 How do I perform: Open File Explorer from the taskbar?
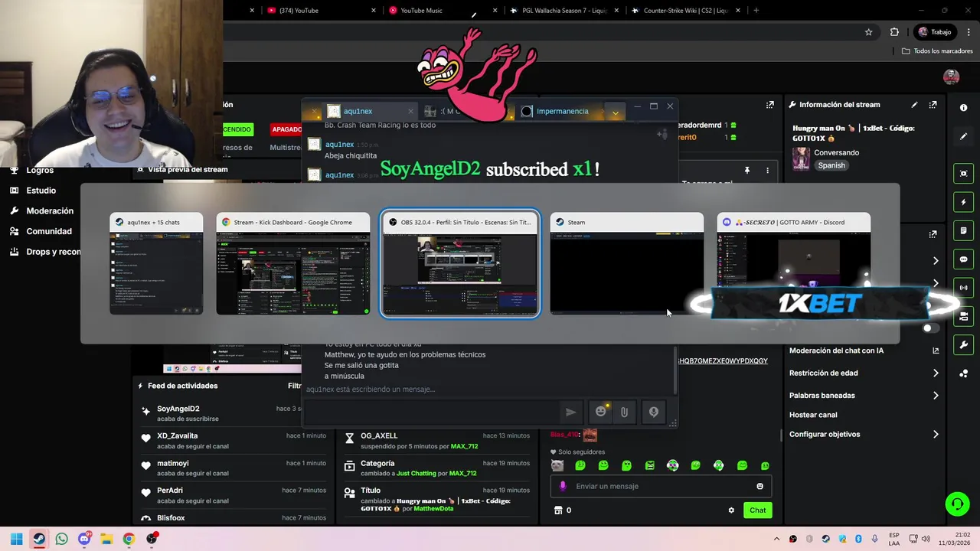pyautogui.click(x=106, y=539)
